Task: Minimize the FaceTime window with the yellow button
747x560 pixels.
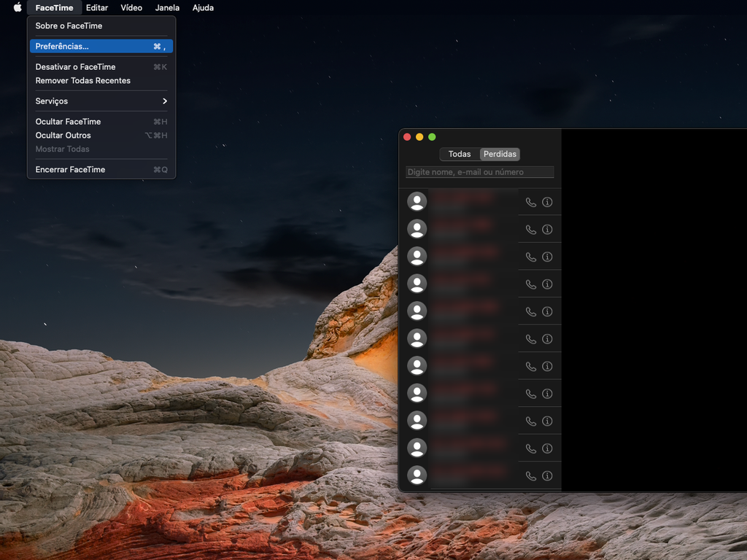Action: point(419,137)
